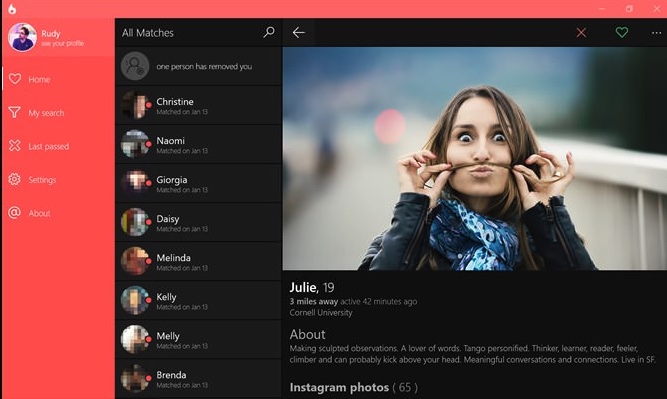Select Last passed in sidebar
This screenshot has height=399, width=667.
(x=58, y=146)
